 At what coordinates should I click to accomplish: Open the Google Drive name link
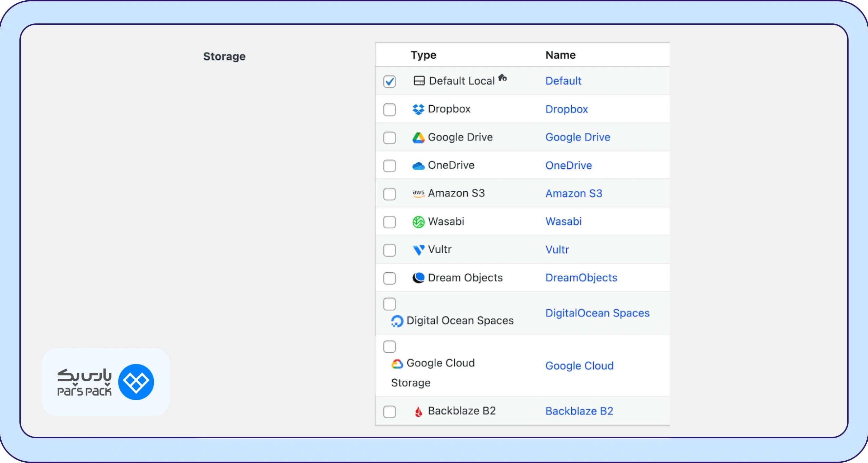(578, 138)
